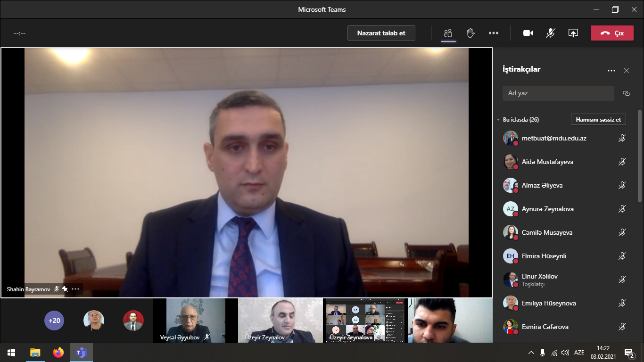Toggle the microphone mute button
This screenshot has width=644, height=362.
pos(550,33)
